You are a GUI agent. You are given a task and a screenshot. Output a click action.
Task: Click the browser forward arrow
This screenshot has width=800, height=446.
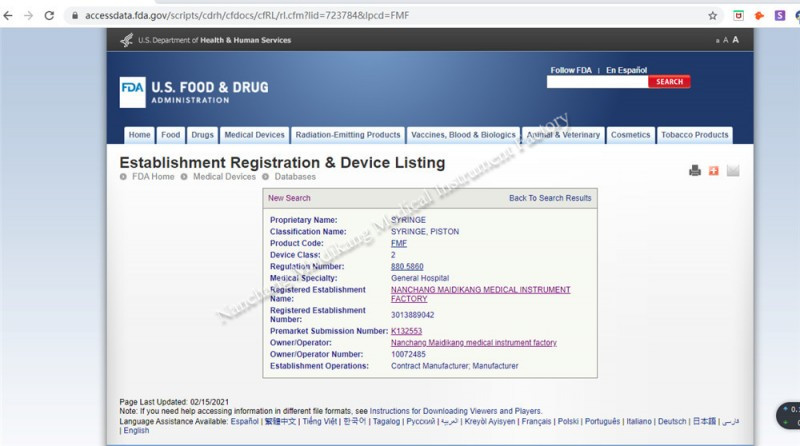[x=29, y=16]
